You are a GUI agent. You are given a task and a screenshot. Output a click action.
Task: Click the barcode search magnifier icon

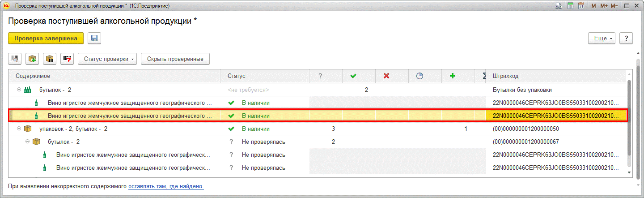point(15,59)
